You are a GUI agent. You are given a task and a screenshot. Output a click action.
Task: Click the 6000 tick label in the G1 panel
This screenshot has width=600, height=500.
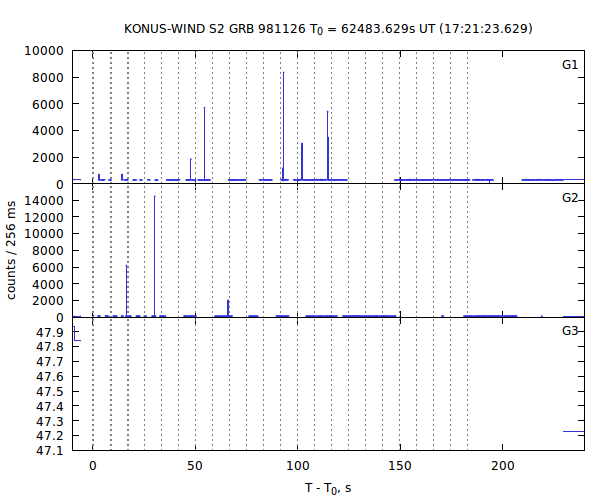coord(48,104)
